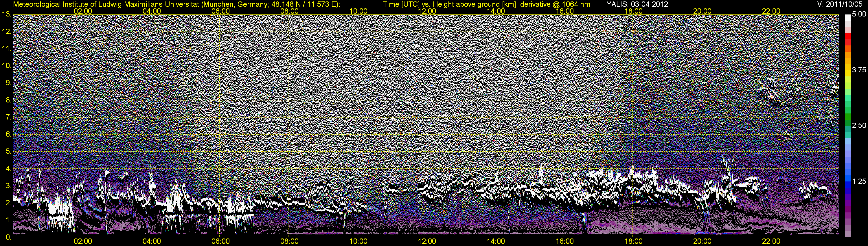Select the 08:00 label on the bottom time axis
The width and height of the screenshot is (868, 246).
[289, 241]
